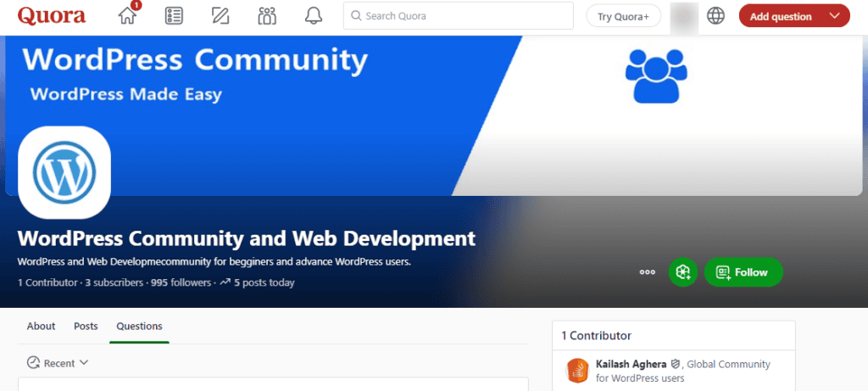The image size is (868, 391).
Task: Open the three-dot more options menu
Action: tap(648, 272)
